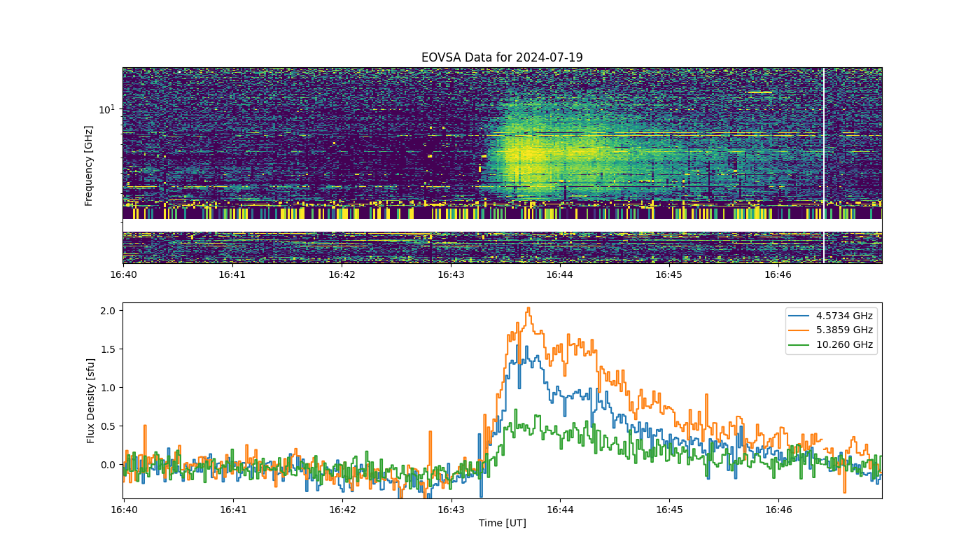Screen dimensions: 980x560
Task: Click the 16:41 tick under the flux plot
Action: (232, 510)
